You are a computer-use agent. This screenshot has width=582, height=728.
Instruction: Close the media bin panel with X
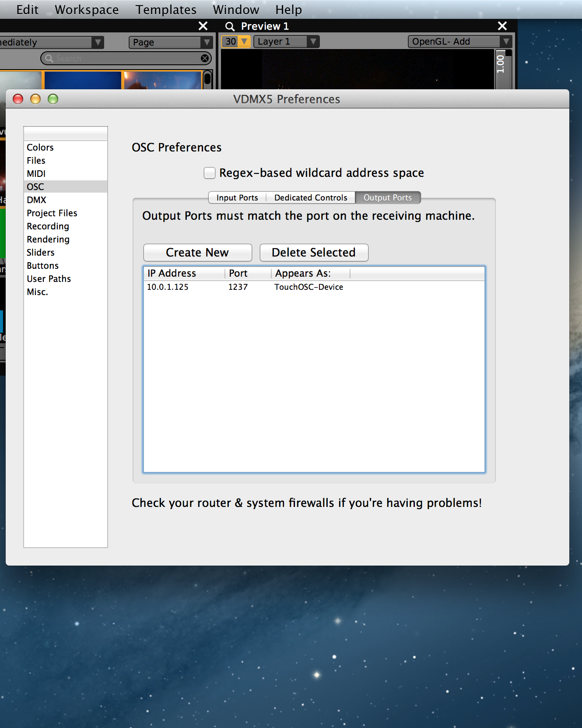coord(203,26)
